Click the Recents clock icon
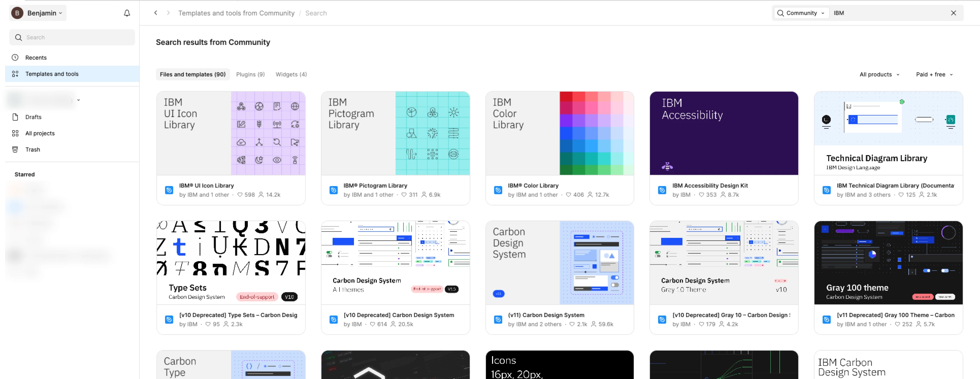The width and height of the screenshot is (980, 379). click(x=15, y=57)
